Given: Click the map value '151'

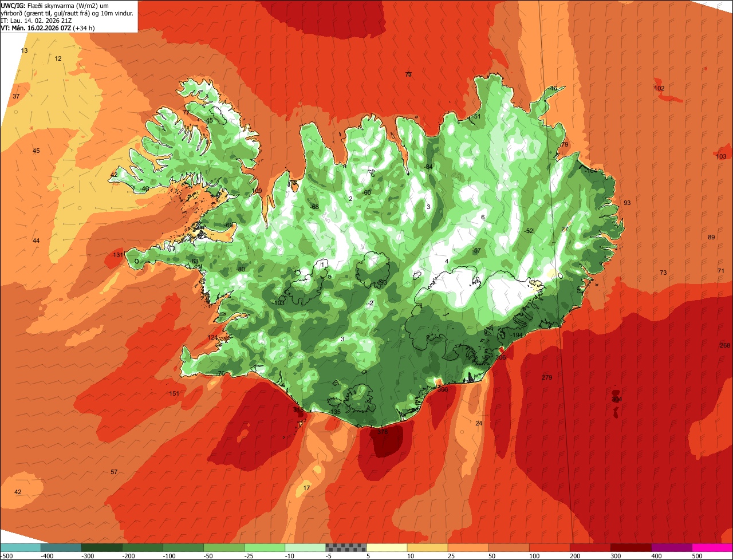Looking at the screenshot, I should tap(174, 393).
